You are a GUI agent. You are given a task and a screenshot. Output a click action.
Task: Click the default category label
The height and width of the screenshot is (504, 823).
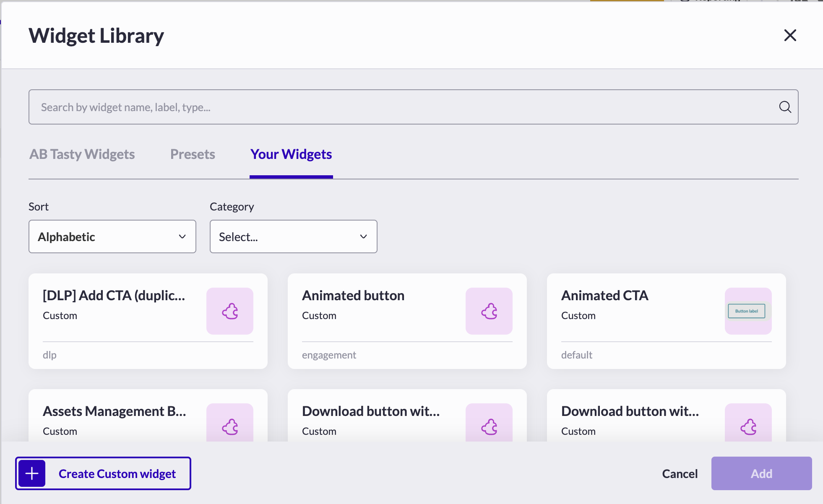click(577, 355)
